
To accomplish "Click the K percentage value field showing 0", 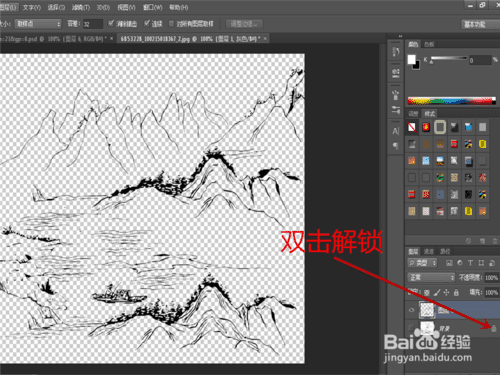I will (x=480, y=60).
